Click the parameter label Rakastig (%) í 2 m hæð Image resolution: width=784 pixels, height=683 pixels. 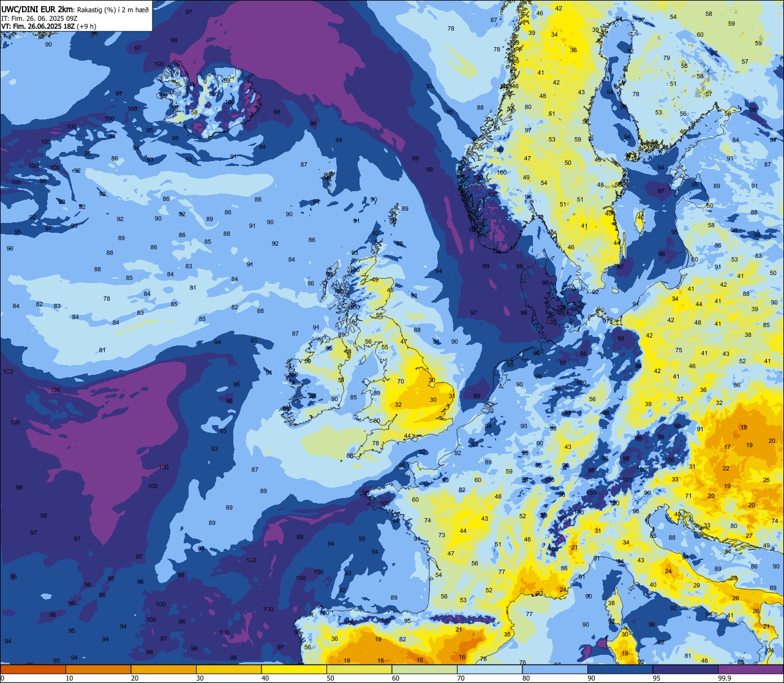(x=113, y=9)
